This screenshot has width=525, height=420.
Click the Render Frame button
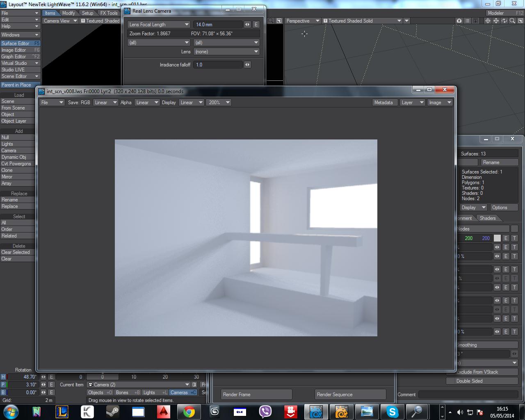pos(256,395)
